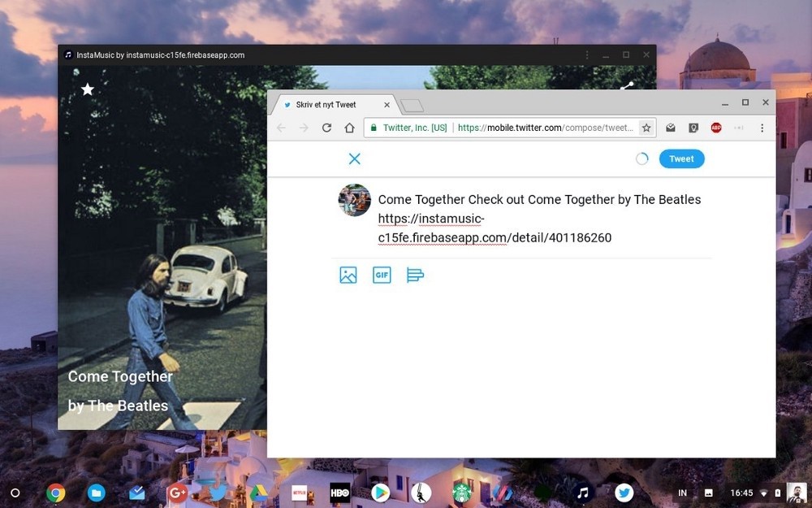Open the Chrome OS launcher
812x508 pixels.
click(15, 493)
